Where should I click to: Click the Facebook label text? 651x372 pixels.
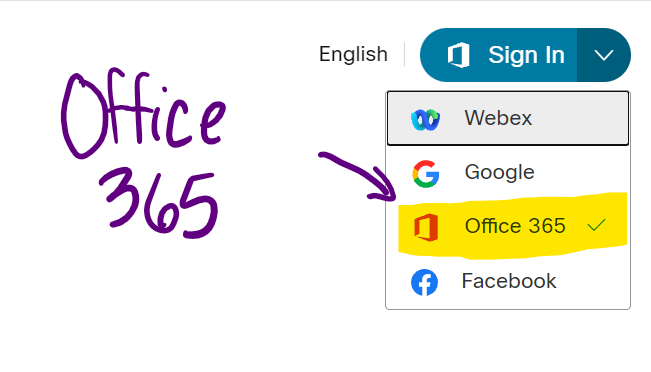tap(509, 281)
